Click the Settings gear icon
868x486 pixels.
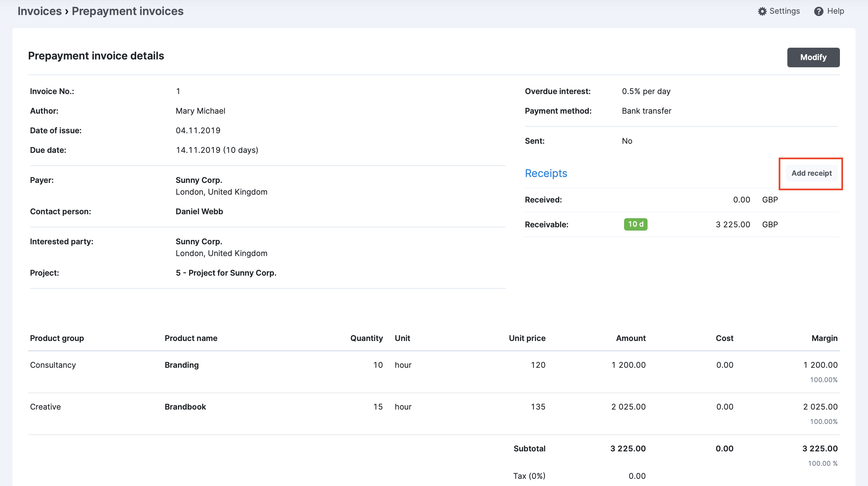762,11
